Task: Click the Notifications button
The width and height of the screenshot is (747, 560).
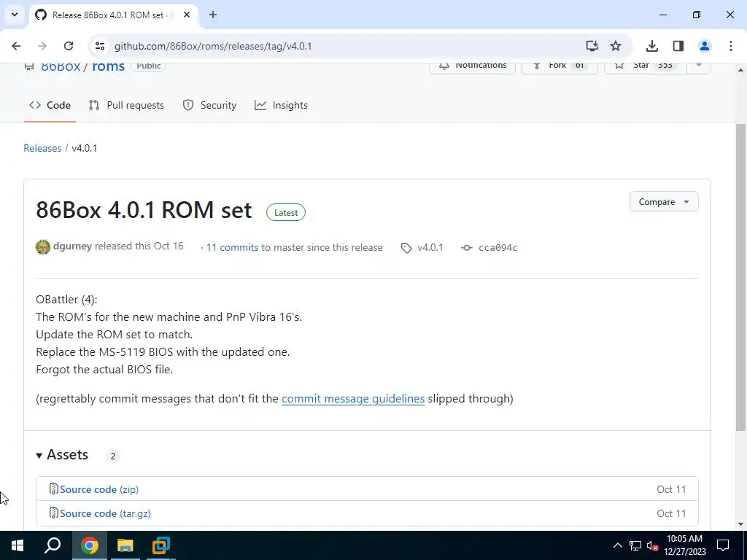Action: click(x=472, y=66)
